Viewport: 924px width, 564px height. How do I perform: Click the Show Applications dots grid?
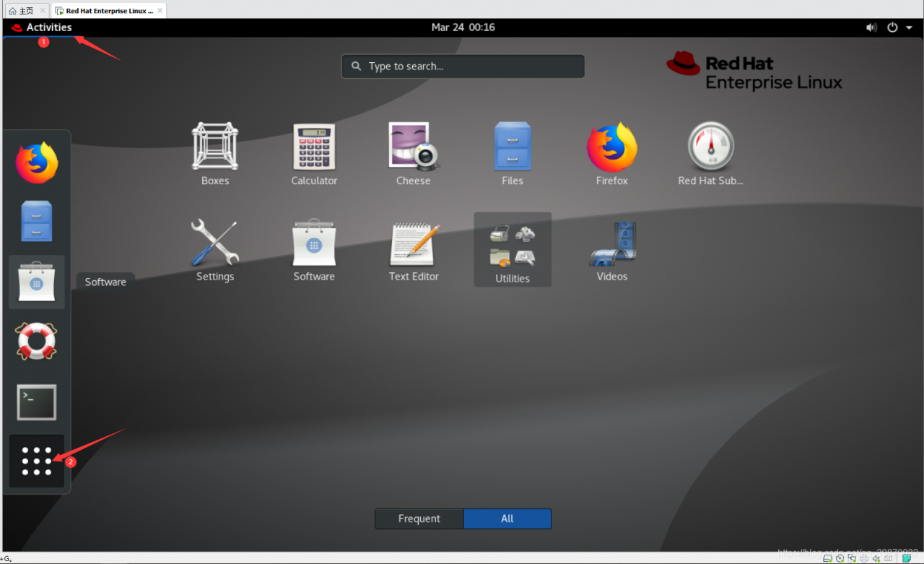coord(37,461)
